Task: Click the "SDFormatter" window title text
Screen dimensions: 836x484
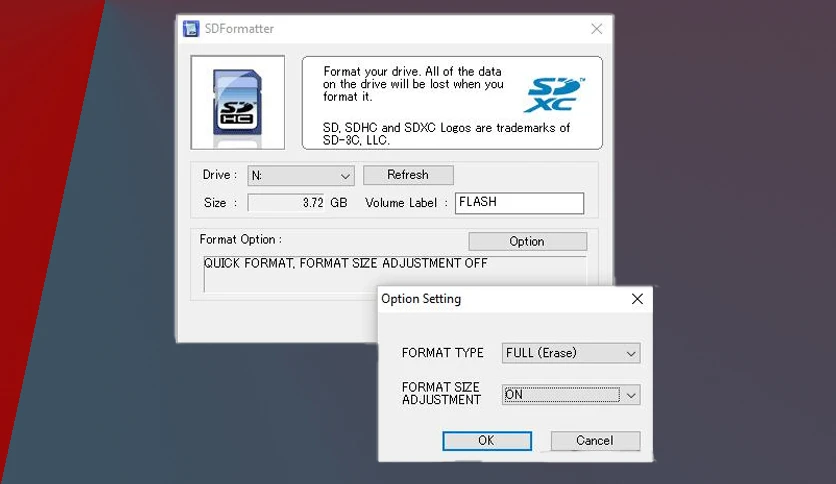Action: pyautogui.click(x=239, y=29)
